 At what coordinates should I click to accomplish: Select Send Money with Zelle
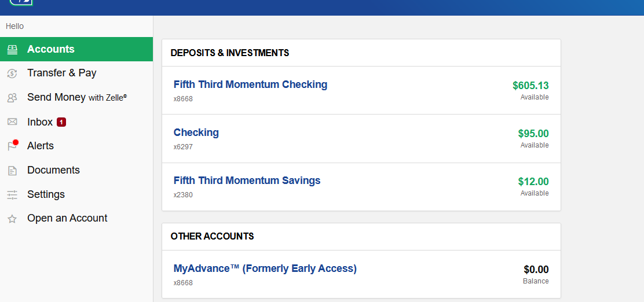point(76,97)
